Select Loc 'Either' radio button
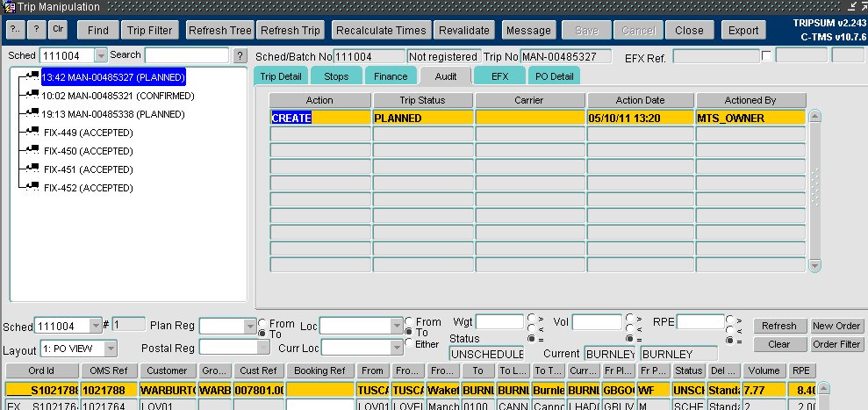The image size is (868, 410). (x=409, y=343)
